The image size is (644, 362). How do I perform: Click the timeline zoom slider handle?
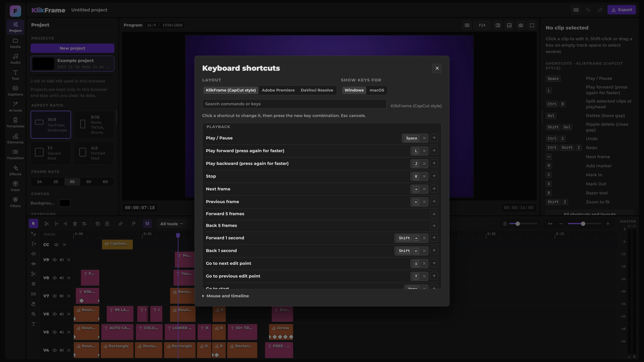coord(583,224)
